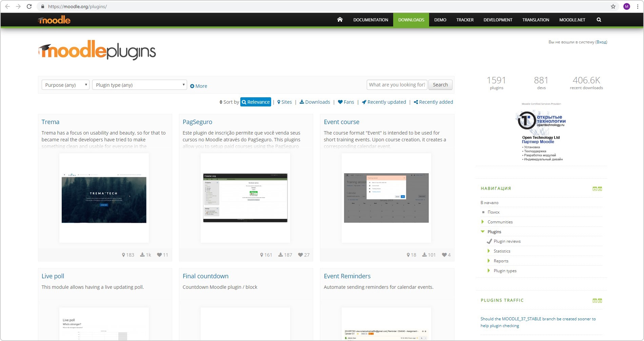Bookmark this page with the star icon
This screenshot has width=644, height=341.
click(x=613, y=6)
